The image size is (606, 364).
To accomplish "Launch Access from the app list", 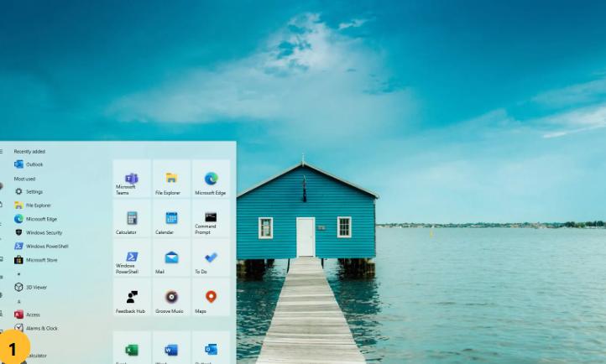I will pyautogui.click(x=27, y=315).
